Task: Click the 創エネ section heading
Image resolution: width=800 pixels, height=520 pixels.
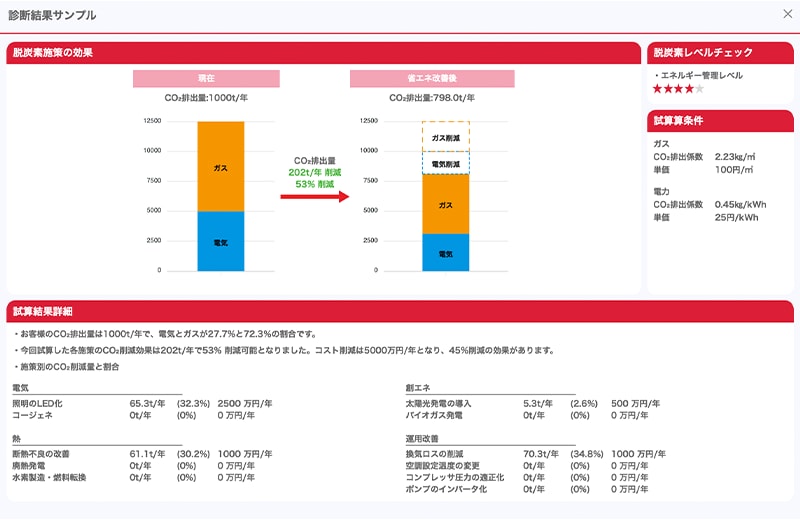Action: (x=418, y=388)
